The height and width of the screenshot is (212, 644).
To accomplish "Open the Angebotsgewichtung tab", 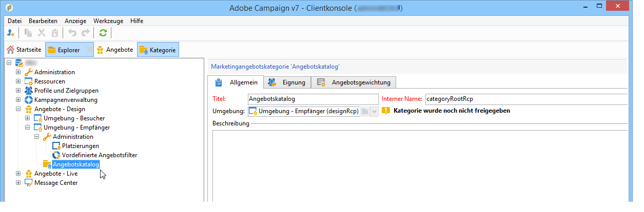I will point(354,82).
